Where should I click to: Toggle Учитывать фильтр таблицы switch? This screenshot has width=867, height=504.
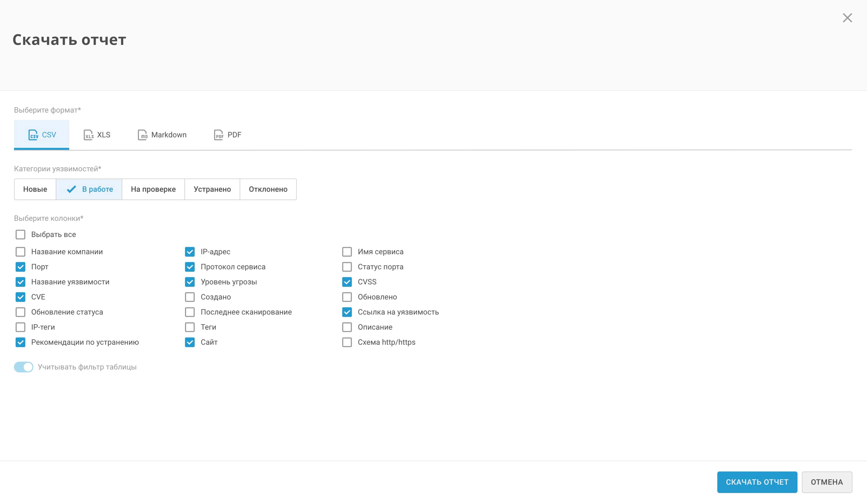(x=24, y=367)
